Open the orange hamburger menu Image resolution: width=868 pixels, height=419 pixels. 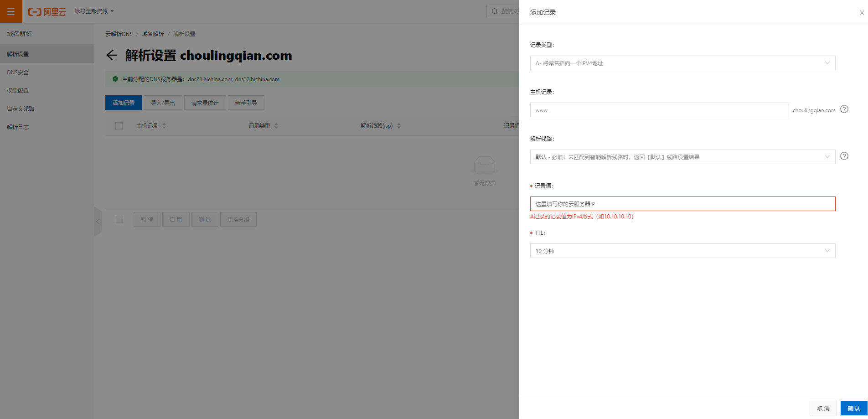click(x=11, y=11)
